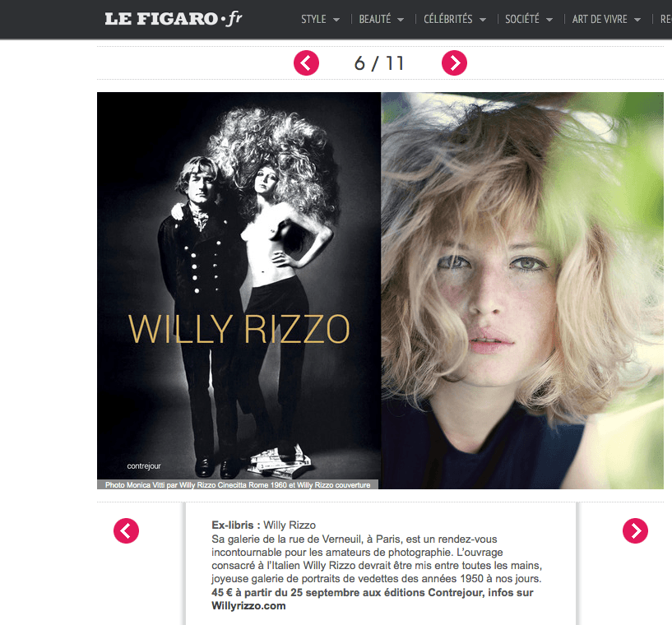
Task: Click the Willyrizzo.com text in caption
Action: [248, 606]
